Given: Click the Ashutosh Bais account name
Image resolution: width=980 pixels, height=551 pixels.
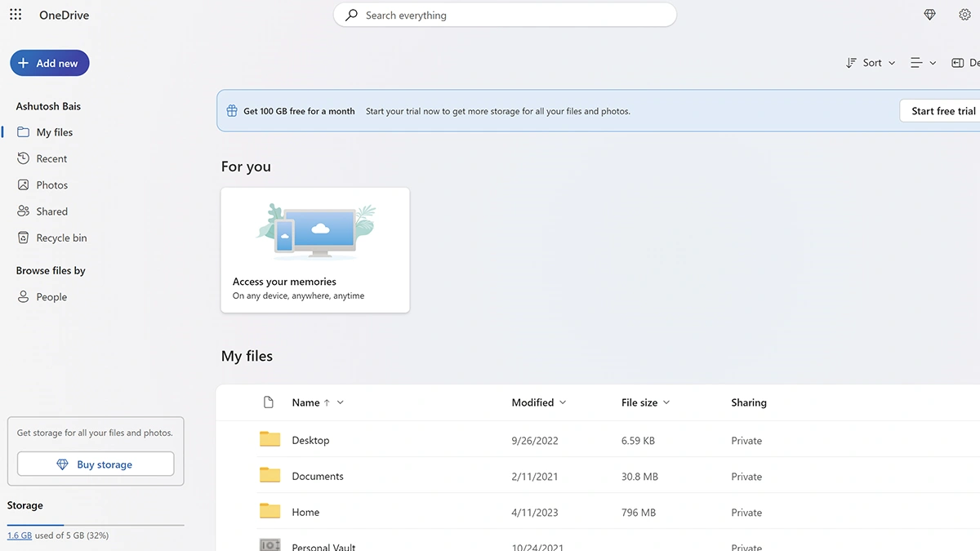Looking at the screenshot, I should pos(48,106).
